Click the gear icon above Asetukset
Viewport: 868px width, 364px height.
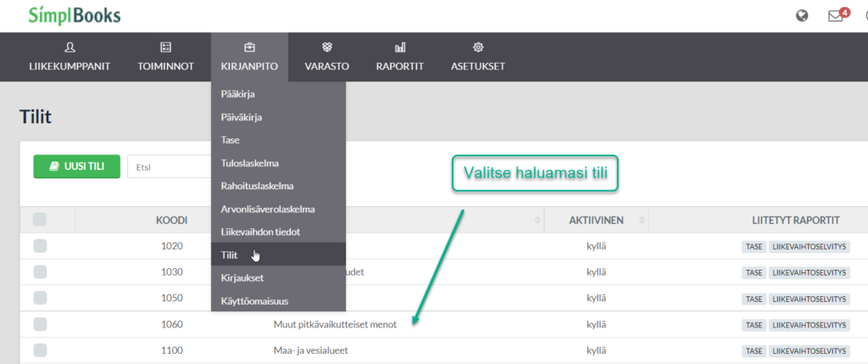pyautogui.click(x=478, y=48)
